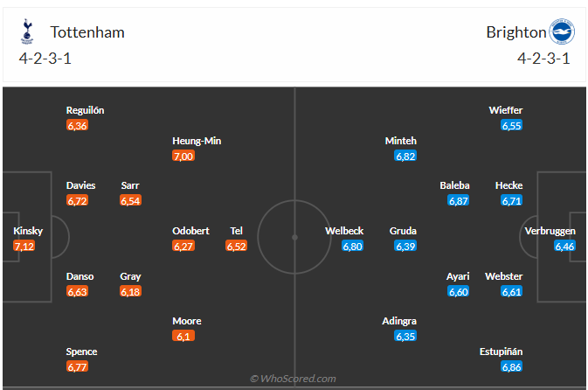The height and width of the screenshot is (390, 588).
Task: Click Spence's 6,77 rating badge
Action: tap(77, 367)
